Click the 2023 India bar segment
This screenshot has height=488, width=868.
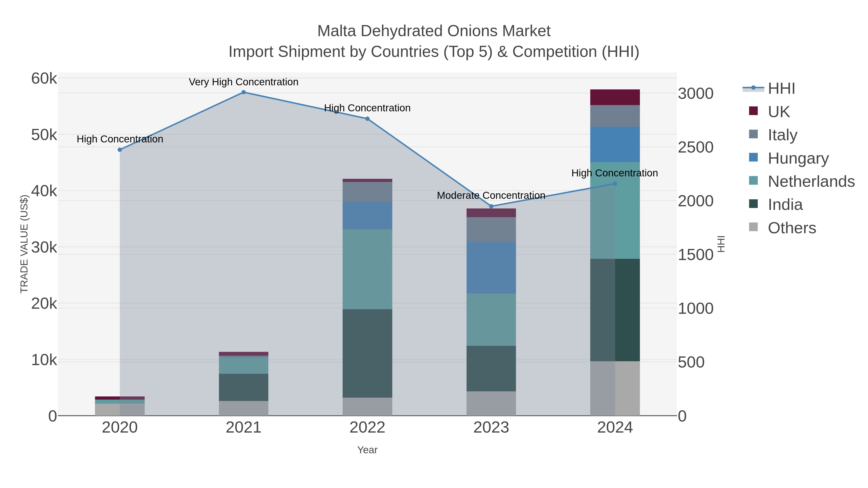coord(491,368)
